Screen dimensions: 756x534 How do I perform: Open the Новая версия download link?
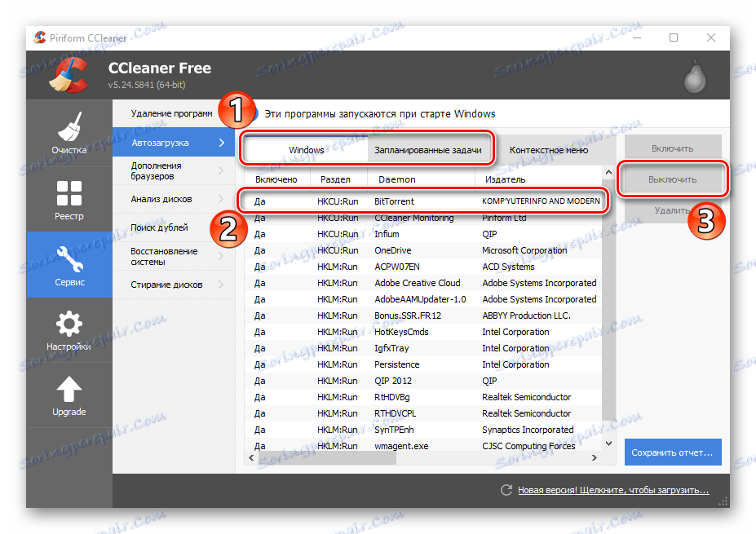(613, 490)
